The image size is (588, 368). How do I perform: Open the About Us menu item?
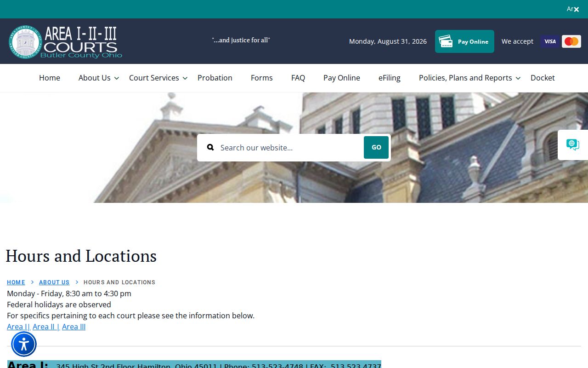(x=95, y=78)
